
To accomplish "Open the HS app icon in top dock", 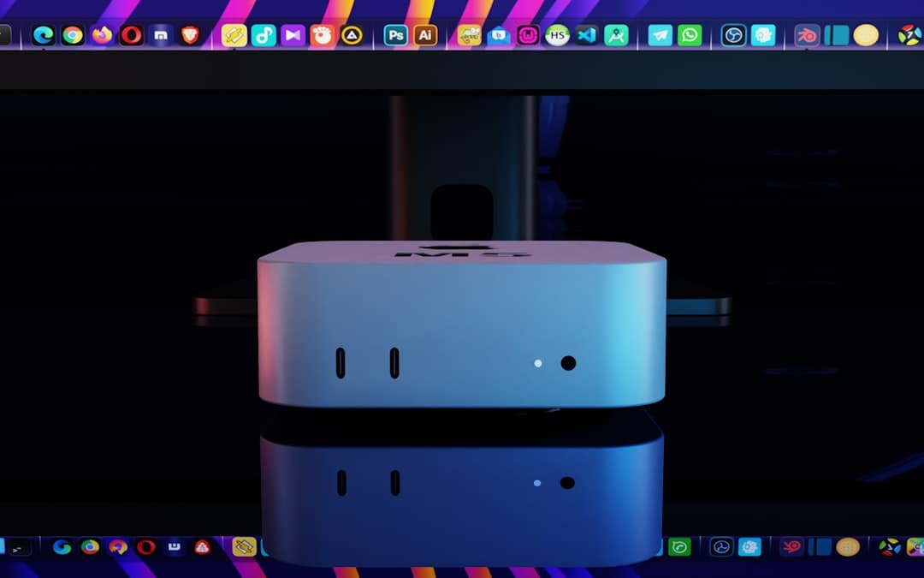I will pos(557,35).
